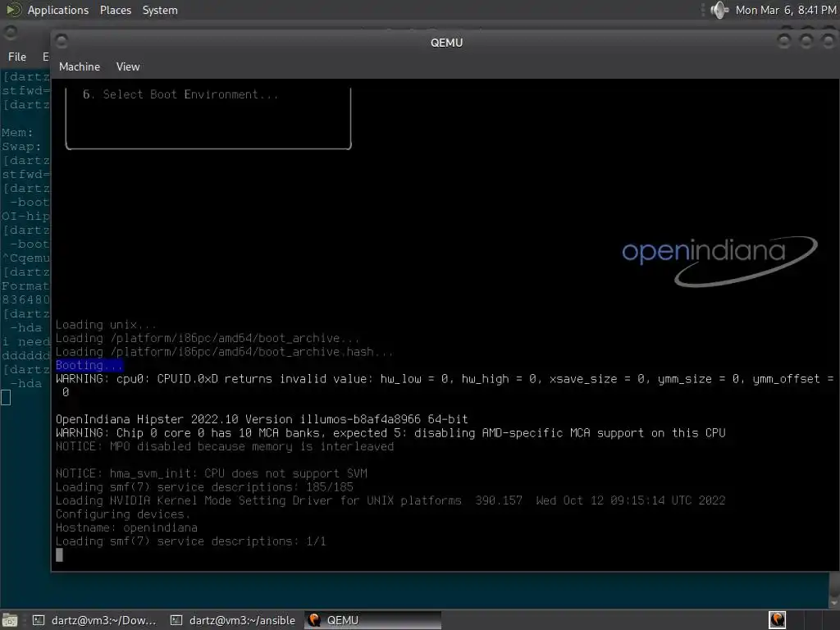Click the 'WARNING: Chip 0 core 0 has 10 MCA banks' line

(x=390, y=433)
